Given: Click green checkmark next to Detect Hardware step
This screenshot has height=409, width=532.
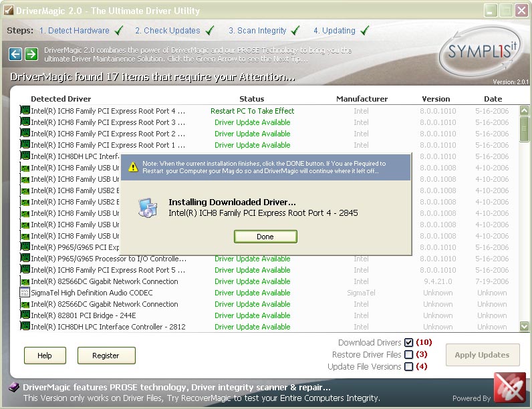Looking at the screenshot, I should tap(119, 31).
